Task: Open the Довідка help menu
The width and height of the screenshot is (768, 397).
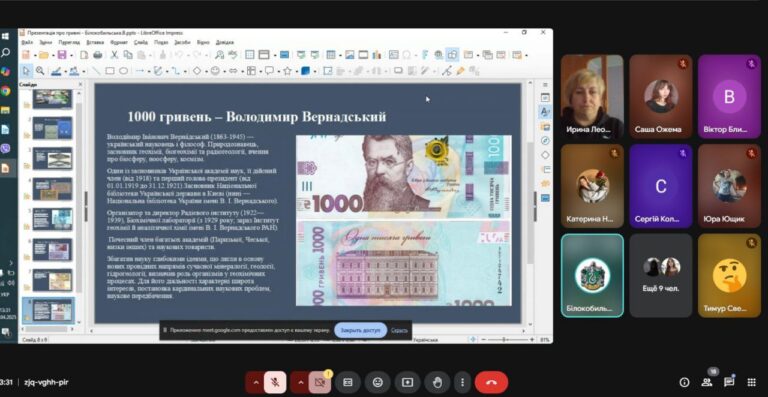Action: 225,43
